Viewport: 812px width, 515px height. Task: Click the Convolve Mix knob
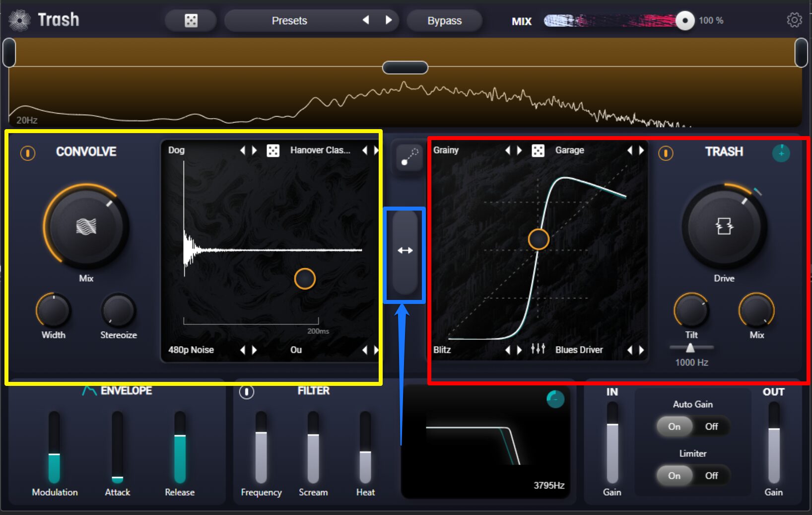coord(86,226)
